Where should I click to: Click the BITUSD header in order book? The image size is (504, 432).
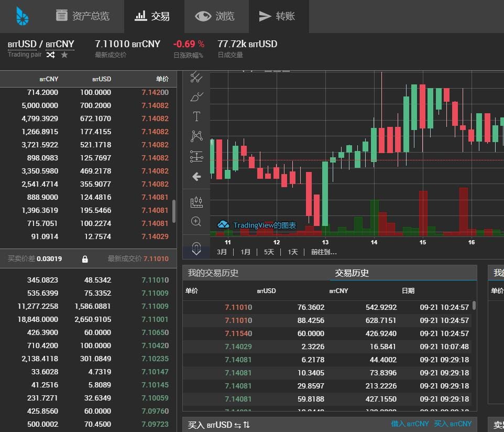coord(102,79)
